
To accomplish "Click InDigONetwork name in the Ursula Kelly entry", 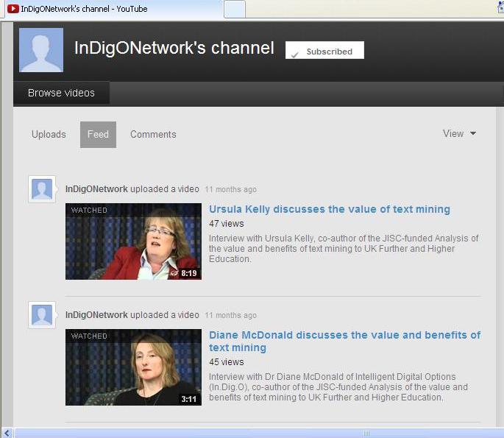I will tap(96, 189).
